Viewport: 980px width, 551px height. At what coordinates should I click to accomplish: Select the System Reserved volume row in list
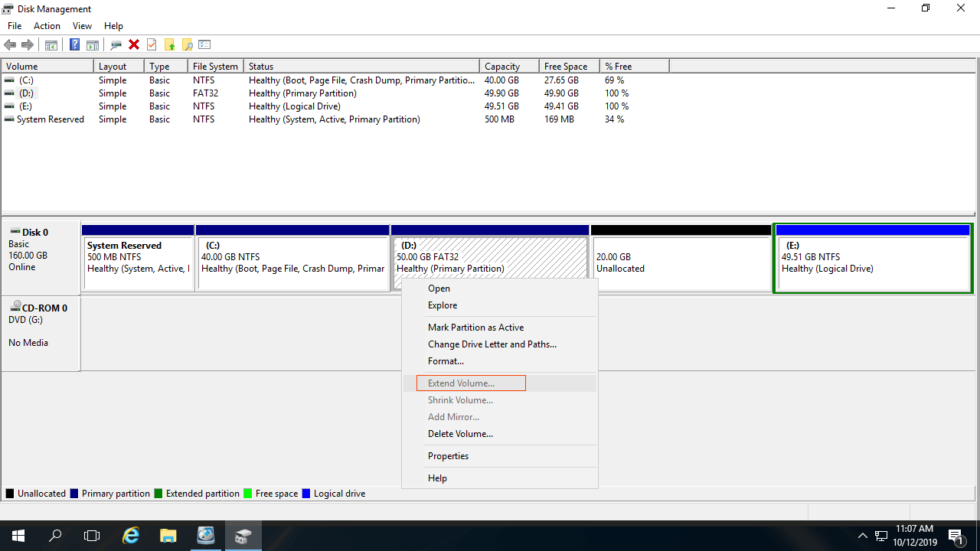50,119
